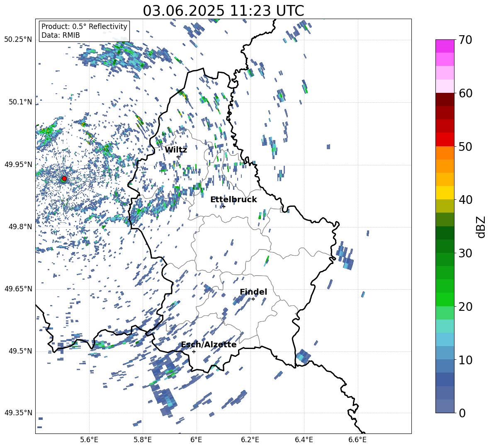Click the red radar site marker
The image size is (491, 448).
pos(64,179)
